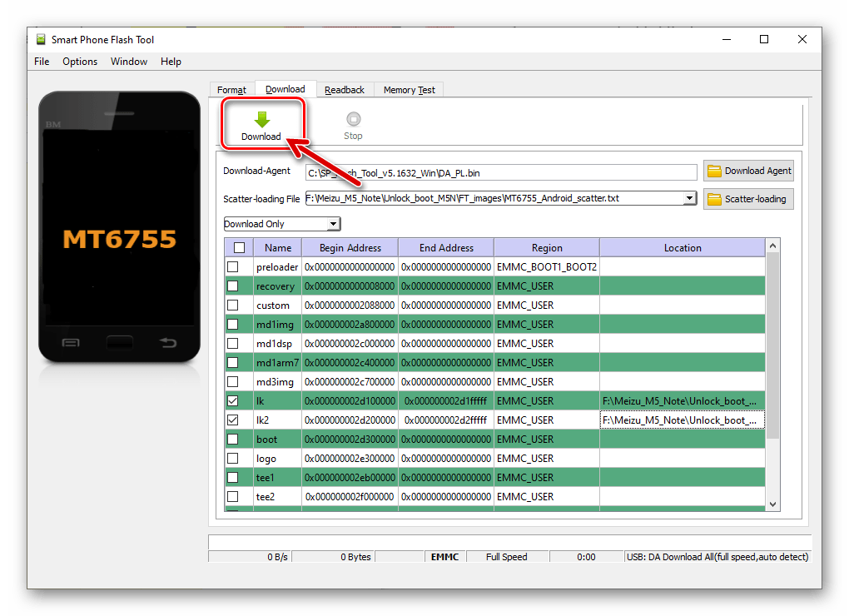The image size is (849, 616).
Task: Switch to the Readback tab
Action: pyautogui.click(x=345, y=89)
